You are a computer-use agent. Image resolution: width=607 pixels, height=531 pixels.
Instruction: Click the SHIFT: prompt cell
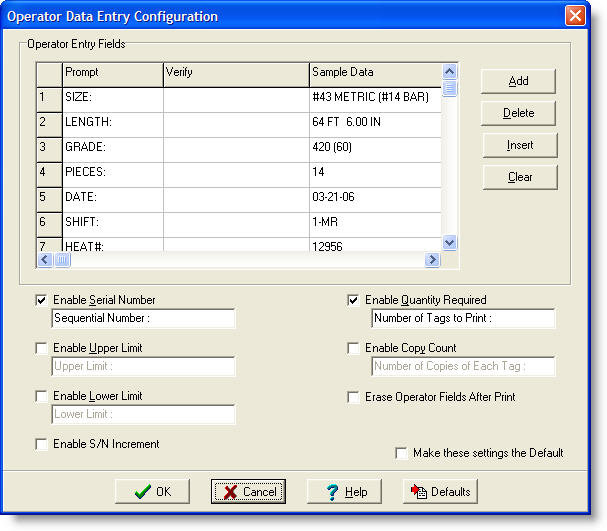[x=113, y=225]
